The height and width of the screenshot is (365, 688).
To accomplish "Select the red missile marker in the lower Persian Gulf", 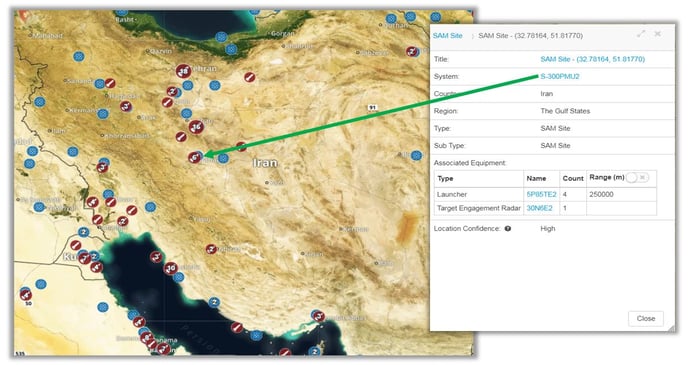I will [x=237, y=327].
